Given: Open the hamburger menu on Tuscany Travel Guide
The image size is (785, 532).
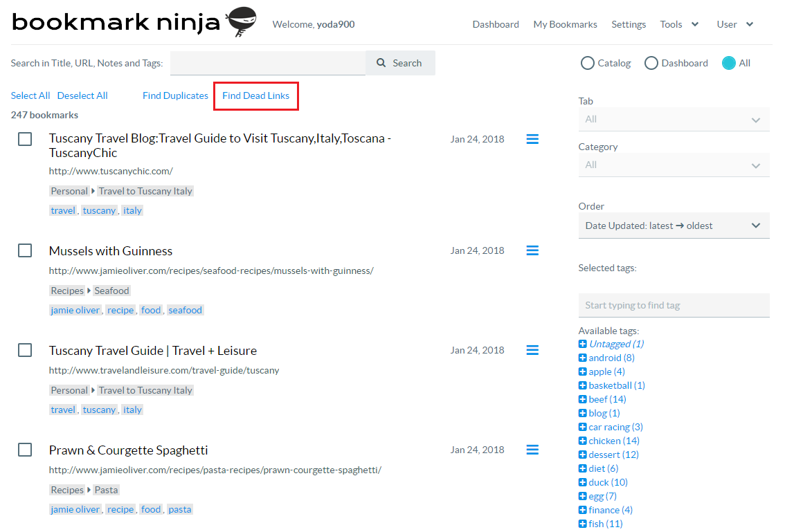Looking at the screenshot, I should (x=532, y=349).
